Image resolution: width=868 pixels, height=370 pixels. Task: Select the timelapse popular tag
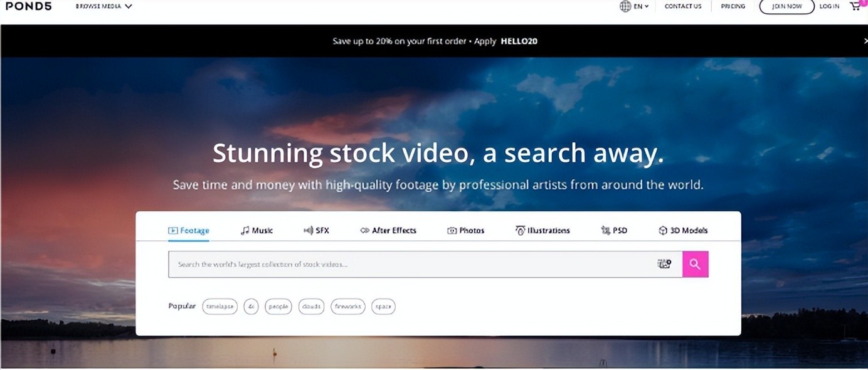point(220,307)
